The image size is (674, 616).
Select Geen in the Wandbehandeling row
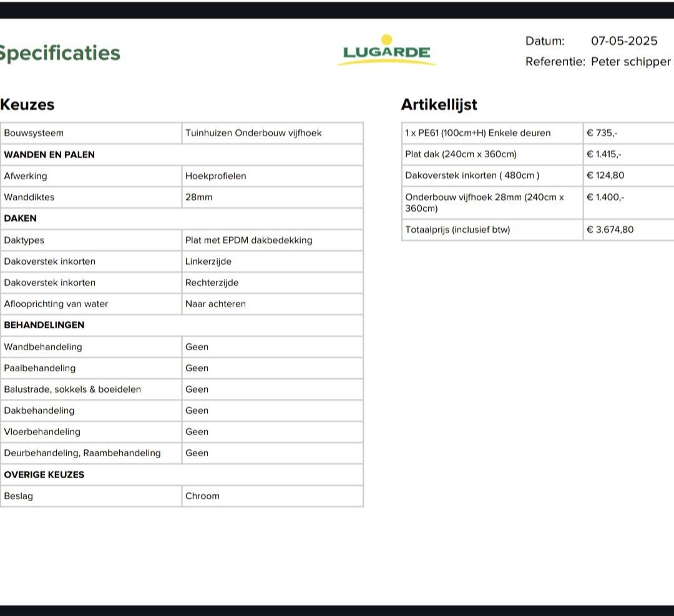(197, 347)
